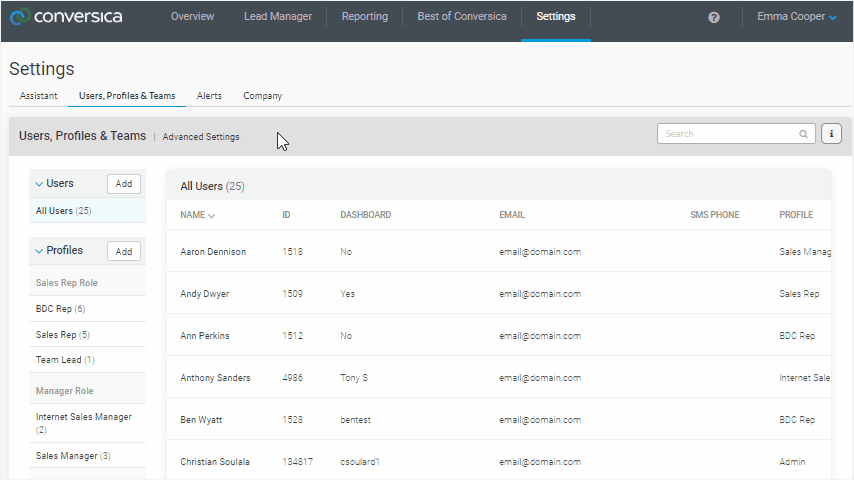Select All Users in sidebar
This screenshot has height=480, width=854.
point(63,211)
